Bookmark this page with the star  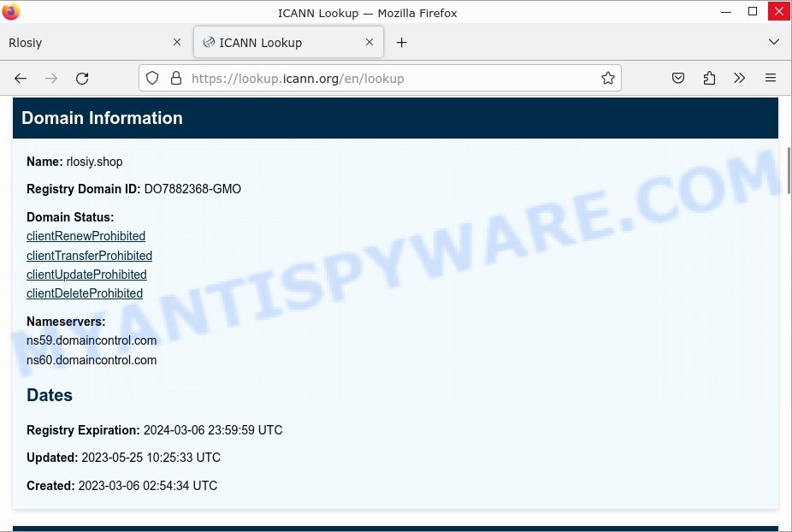607,78
